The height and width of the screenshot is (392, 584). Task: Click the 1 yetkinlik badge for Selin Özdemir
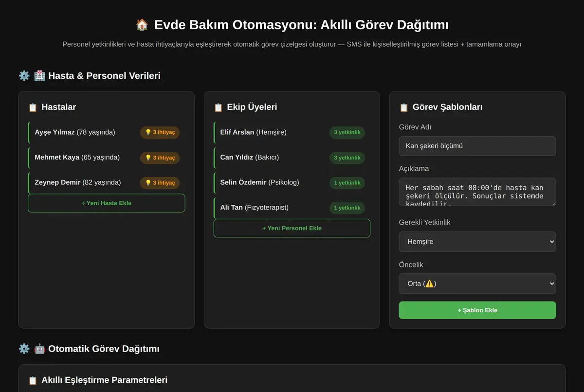point(347,183)
